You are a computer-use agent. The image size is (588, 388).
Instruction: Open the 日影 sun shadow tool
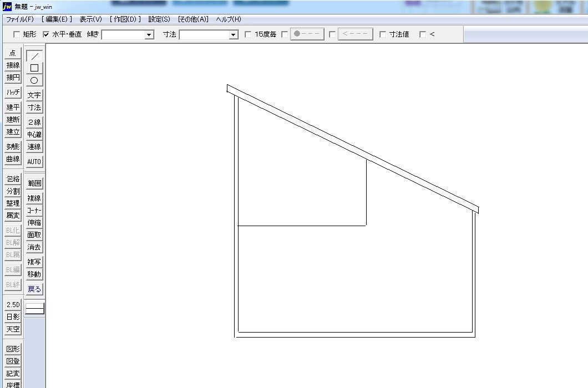pos(13,316)
